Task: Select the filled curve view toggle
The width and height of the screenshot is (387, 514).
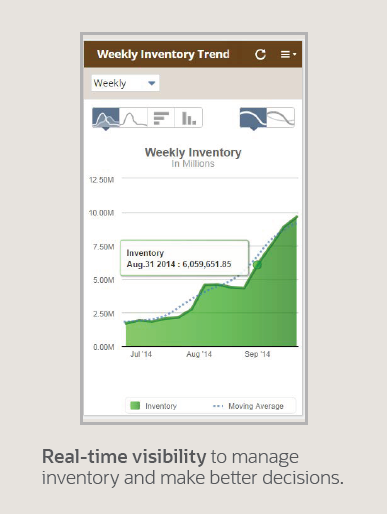Action: 253,117
